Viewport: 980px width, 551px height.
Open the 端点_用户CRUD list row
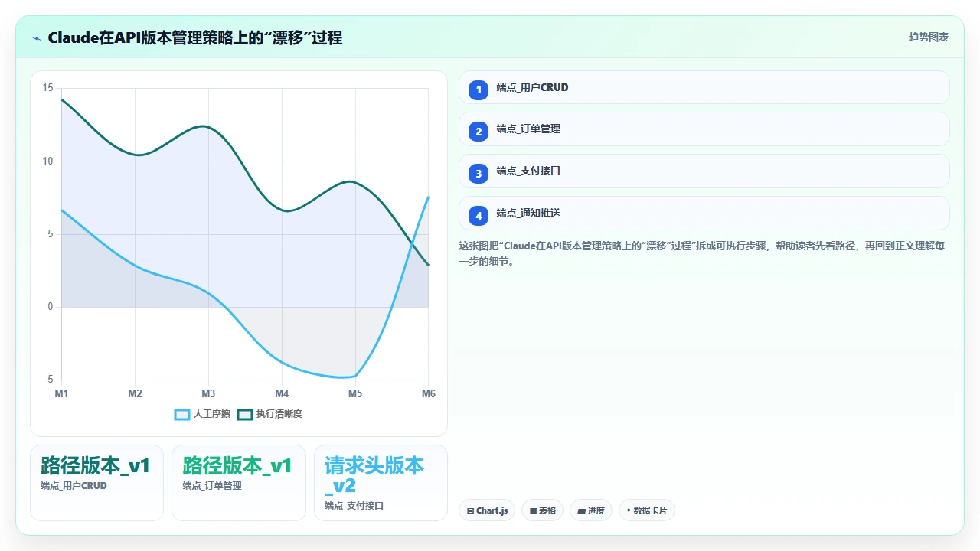coord(704,87)
